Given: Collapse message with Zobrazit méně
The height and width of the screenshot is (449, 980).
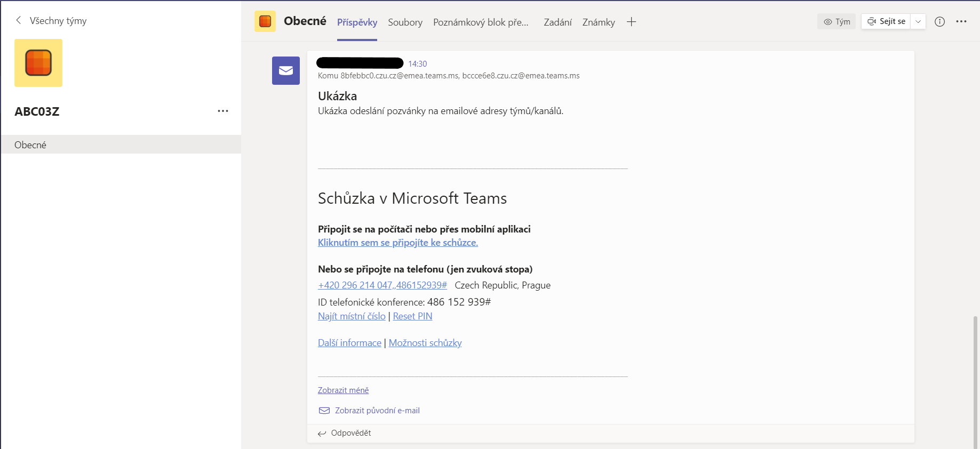Looking at the screenshot, I should [x=343, y=390].
